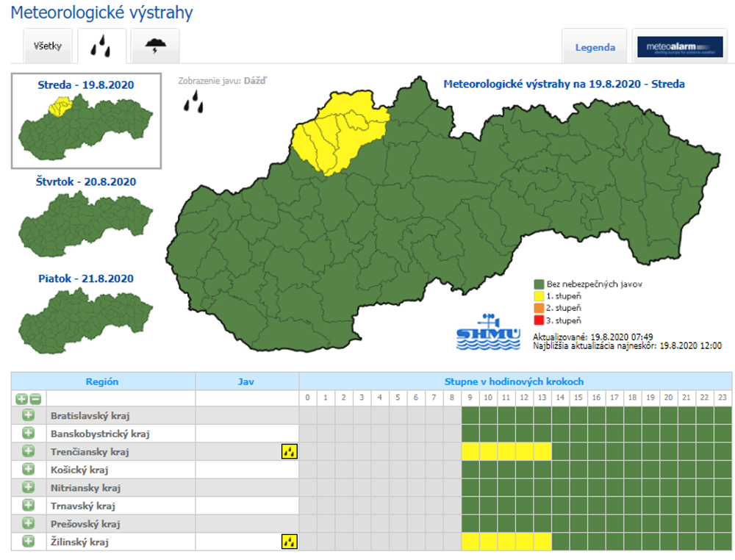The width and height of the screenshot is (735, 560).
Task: Select the thunderstorm warnings tab icon
Action: [x=155, y=47]
